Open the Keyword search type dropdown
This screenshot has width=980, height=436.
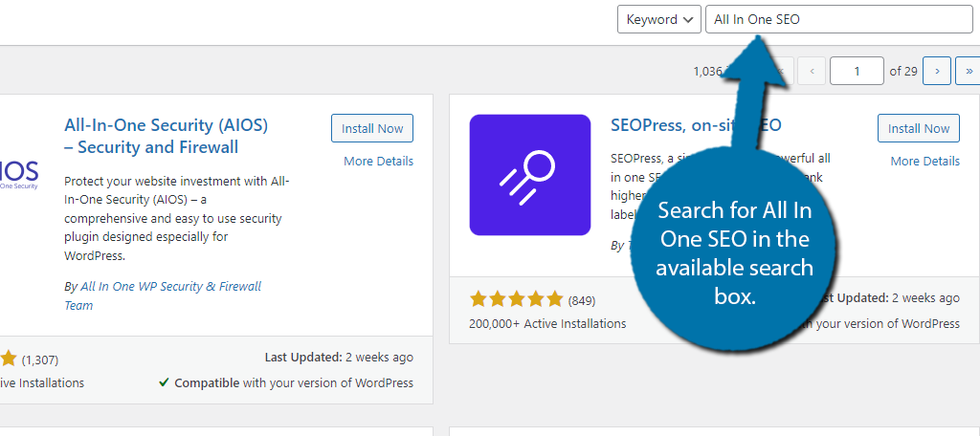click(658, 19)
